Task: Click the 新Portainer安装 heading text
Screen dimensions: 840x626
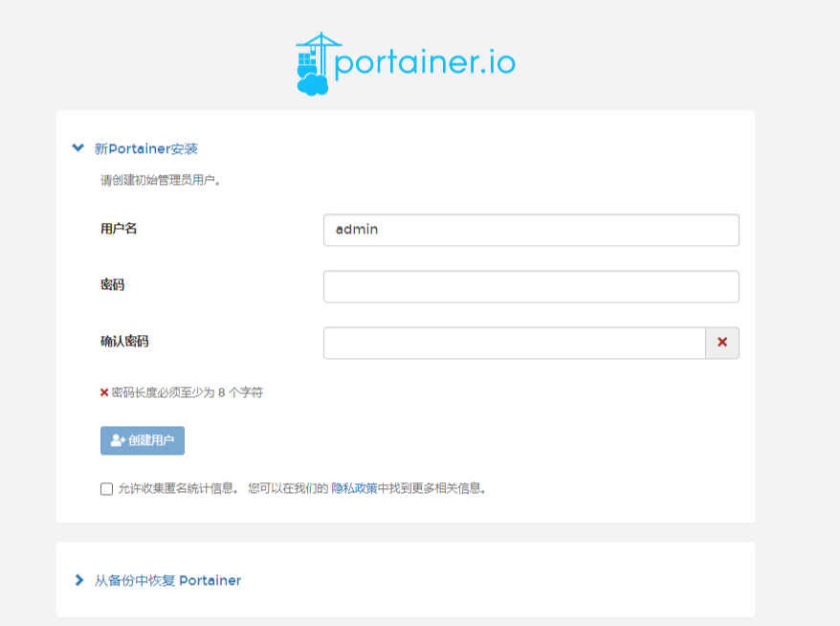Action: 146,148
